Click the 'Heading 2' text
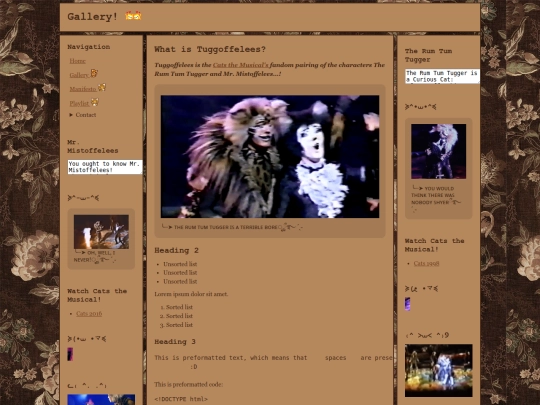 176,250
